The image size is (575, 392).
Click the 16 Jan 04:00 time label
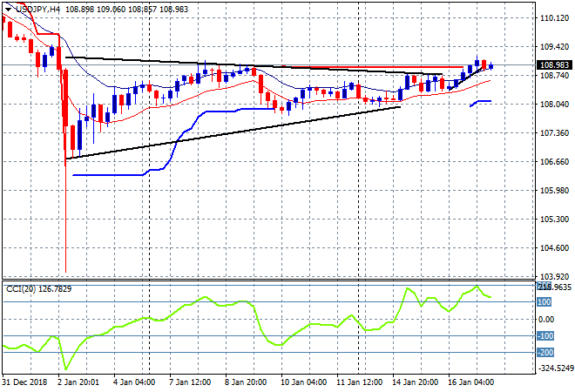[x=470, y=382]
